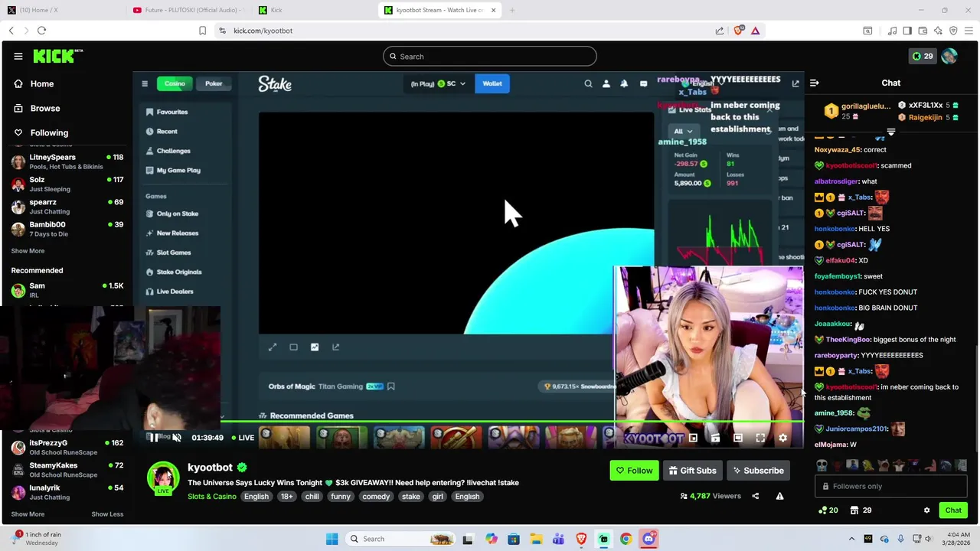This screenshot has width=980, height=551.
Task: Click the address bar kick.com/kyootbot
Action: [263, 31]
